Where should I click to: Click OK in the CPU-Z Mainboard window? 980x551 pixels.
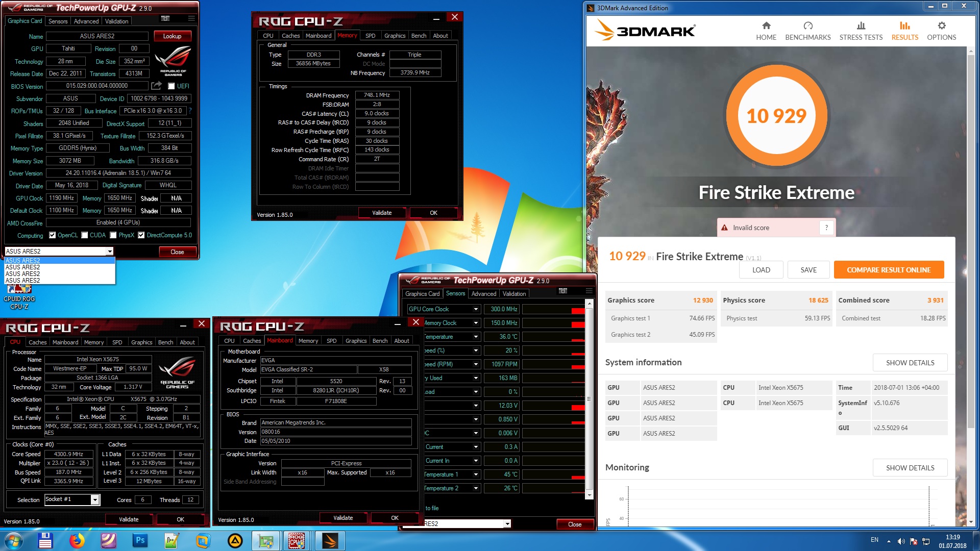click(x=395, y=518)
